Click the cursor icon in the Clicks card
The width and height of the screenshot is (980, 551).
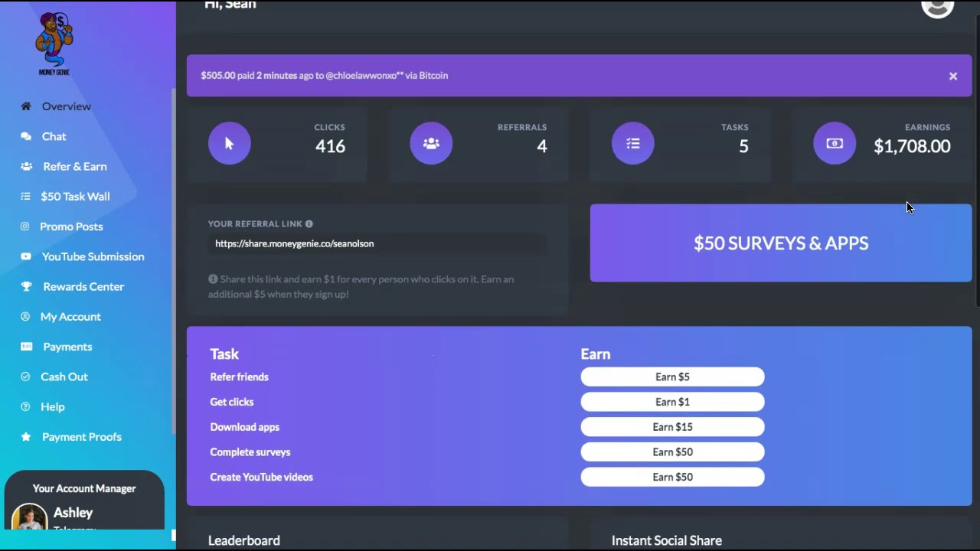click(230, 143)
